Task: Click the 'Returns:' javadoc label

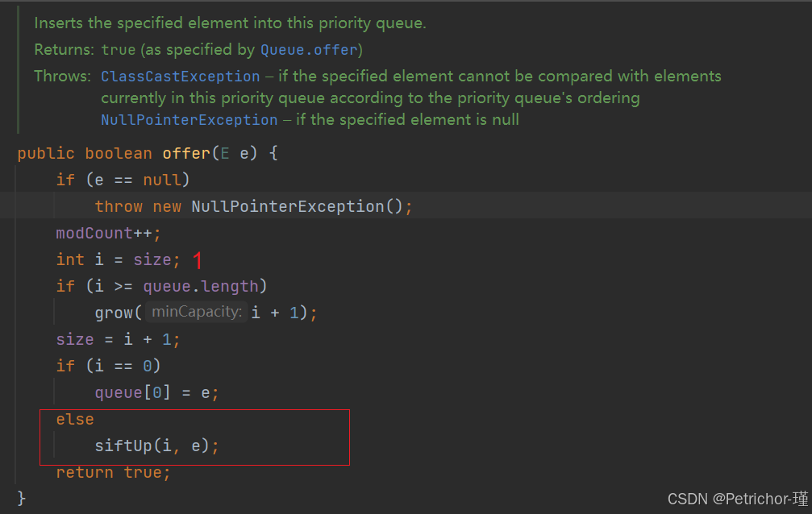Action: [x=65, y=50]
